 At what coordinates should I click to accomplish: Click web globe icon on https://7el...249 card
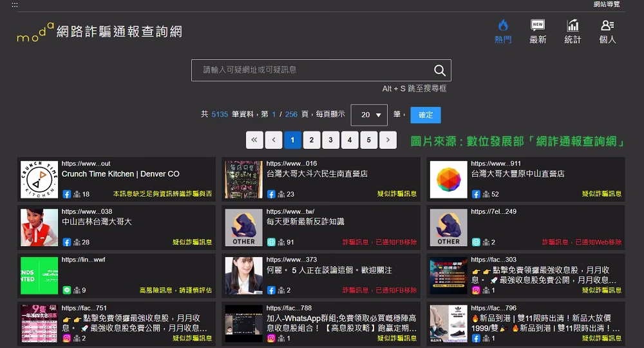476,242
